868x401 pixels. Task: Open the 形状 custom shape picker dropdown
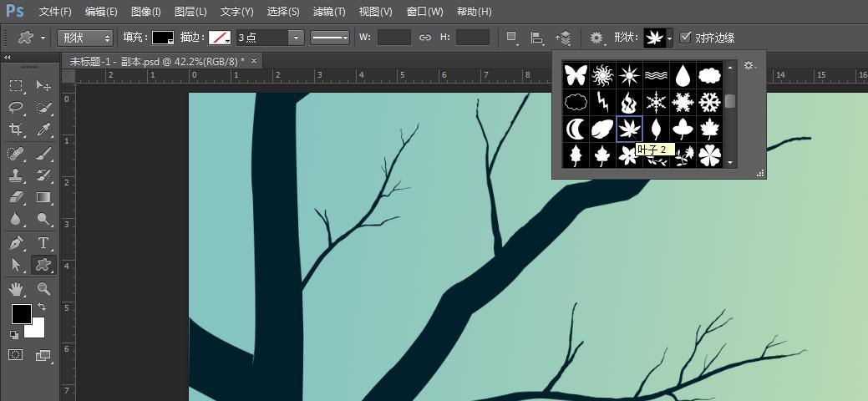[669, 38]
